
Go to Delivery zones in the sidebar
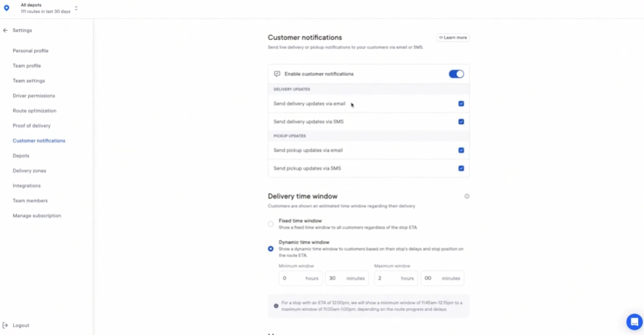[29, 171]
